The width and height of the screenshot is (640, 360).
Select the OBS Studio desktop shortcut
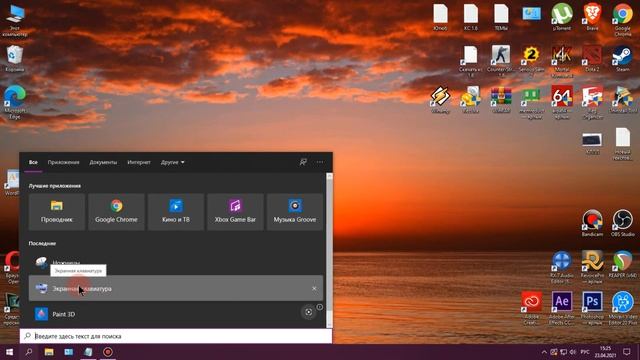(x=622, y=223)
